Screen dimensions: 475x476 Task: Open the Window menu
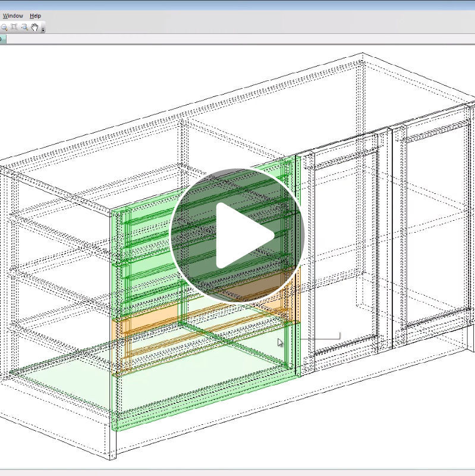(12, 16)
